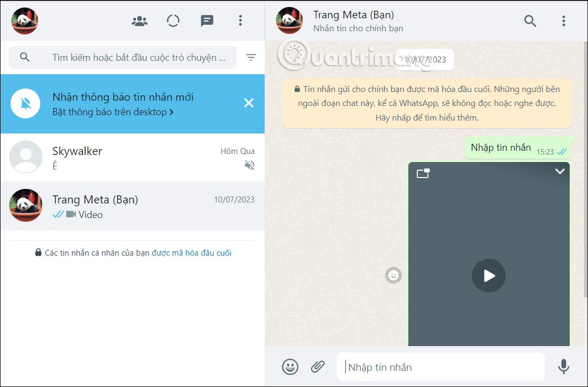Click the muted speaker icon on Skywalker chat
588x387 pixels.
(249, 165)
